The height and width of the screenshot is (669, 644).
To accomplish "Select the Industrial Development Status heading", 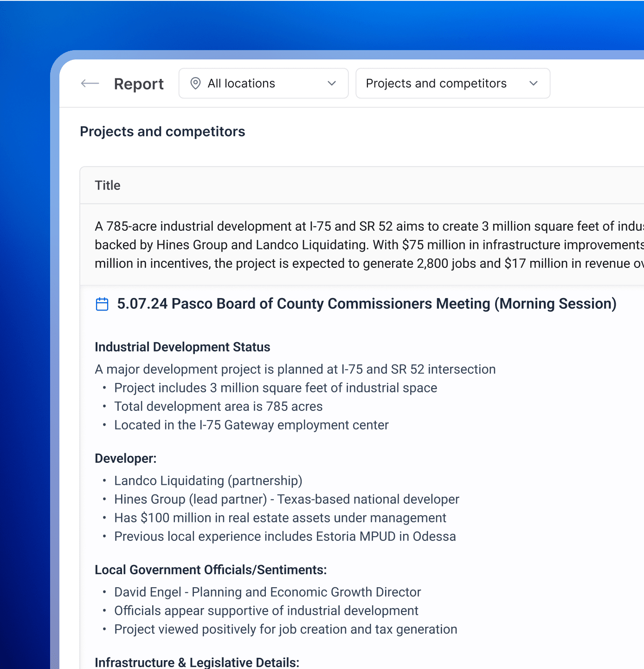I will point(182,347).
